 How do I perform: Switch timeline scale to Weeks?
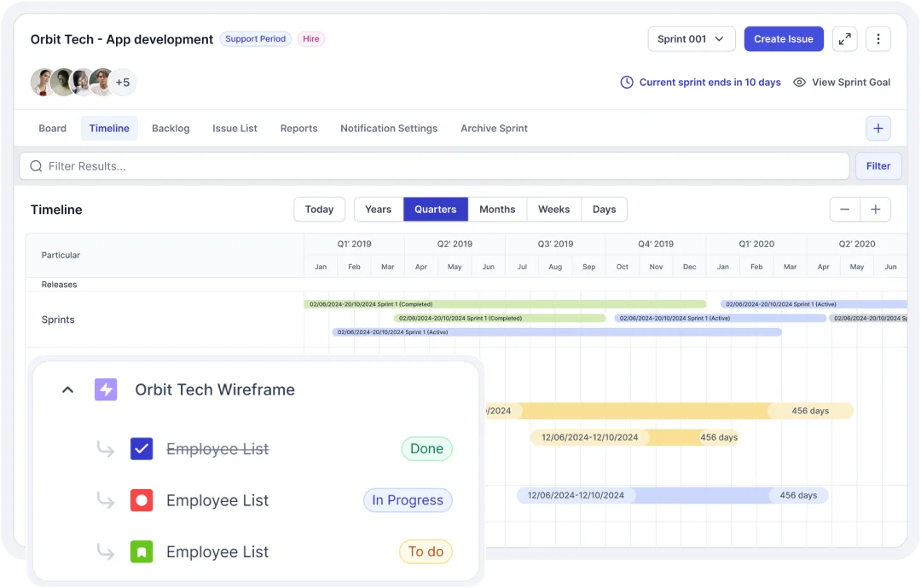[553, 210]
